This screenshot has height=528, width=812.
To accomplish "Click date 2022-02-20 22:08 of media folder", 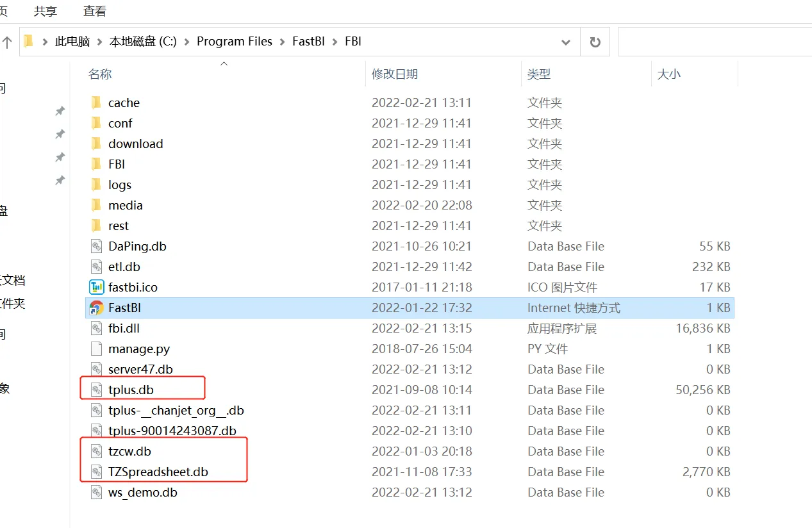I will click(422, 205).
